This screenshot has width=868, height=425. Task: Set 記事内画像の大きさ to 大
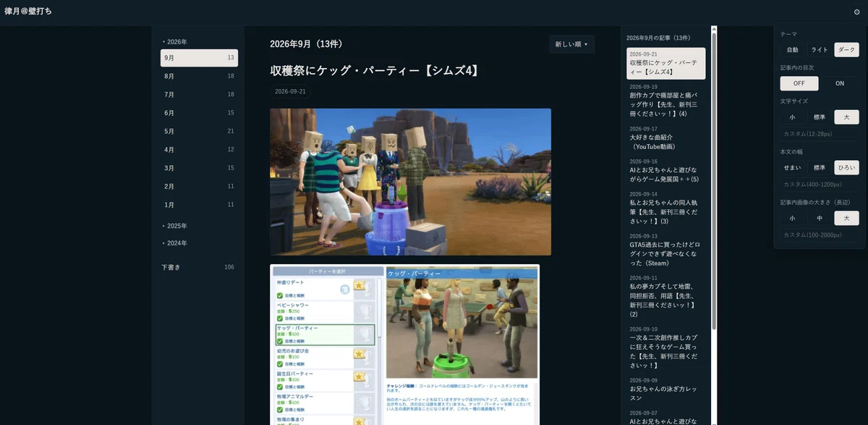pyautogui.click(x=846, y=218)
